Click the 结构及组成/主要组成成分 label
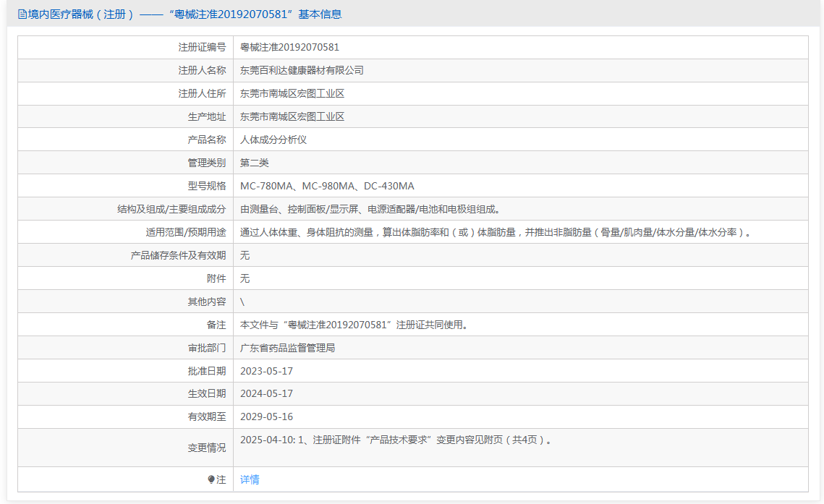Viewport: 824px width, 504px height. (x=171, y=209)
